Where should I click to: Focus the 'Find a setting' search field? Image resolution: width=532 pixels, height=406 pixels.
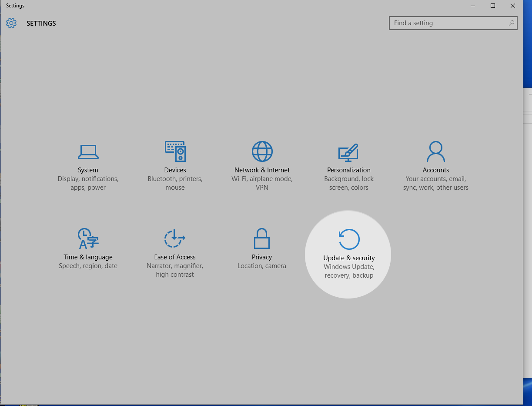448,23
